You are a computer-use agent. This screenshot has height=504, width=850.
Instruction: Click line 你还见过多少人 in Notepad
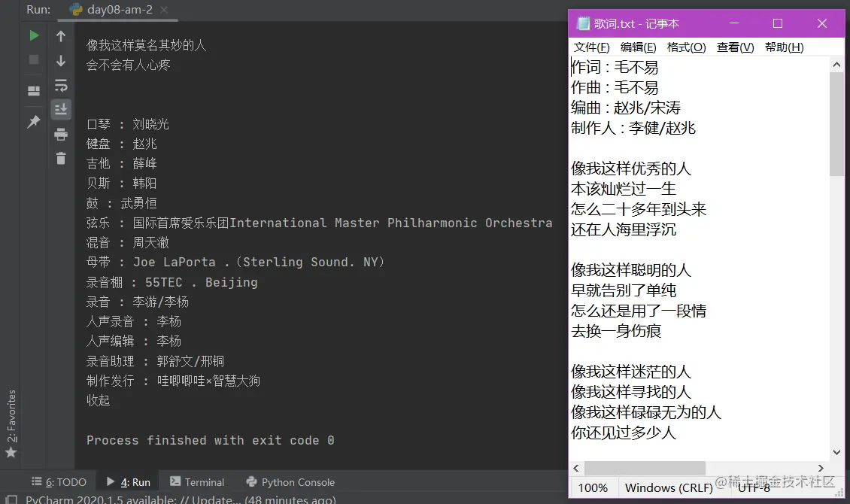coord(624,433)
